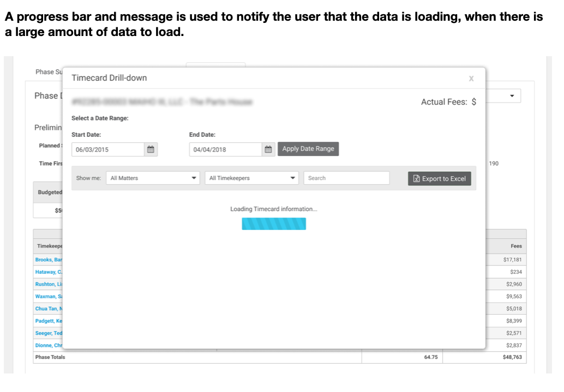Click the Export to Excel button

[x=439, y=179]
